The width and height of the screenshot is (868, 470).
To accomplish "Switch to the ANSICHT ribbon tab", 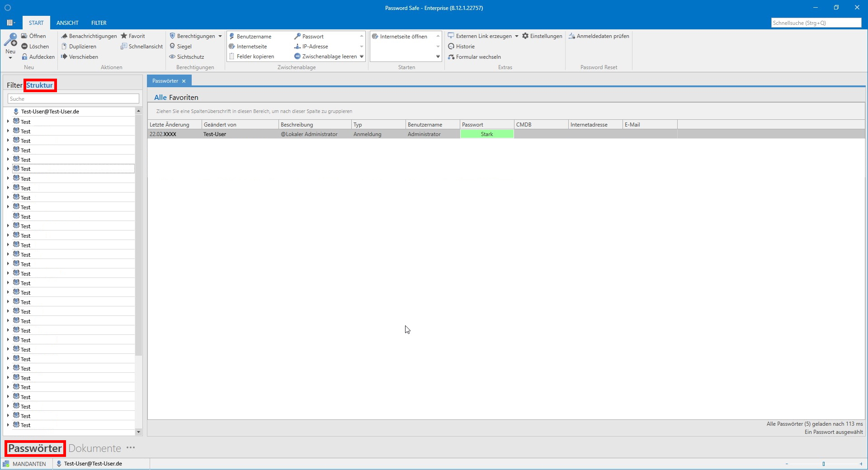I will click(67, 23).
